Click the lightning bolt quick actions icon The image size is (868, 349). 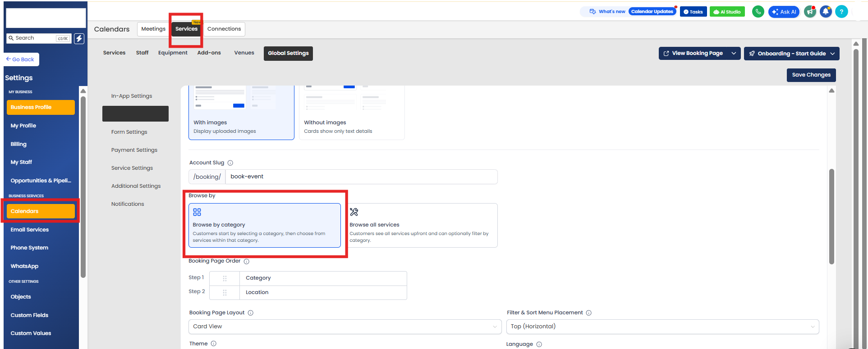[x=79, y=39]
